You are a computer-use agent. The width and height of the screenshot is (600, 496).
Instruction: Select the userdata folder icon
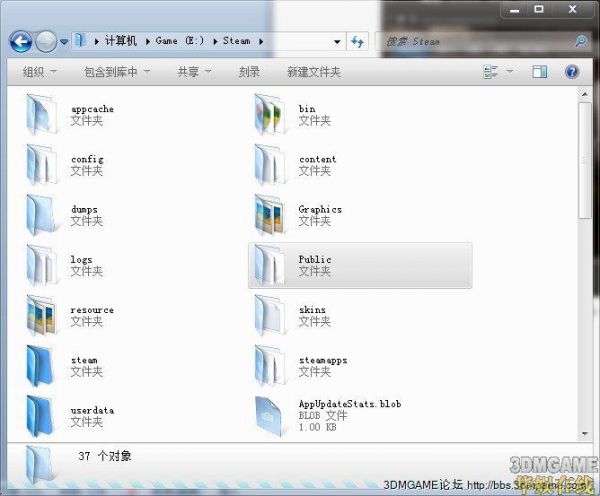(41, 415)
